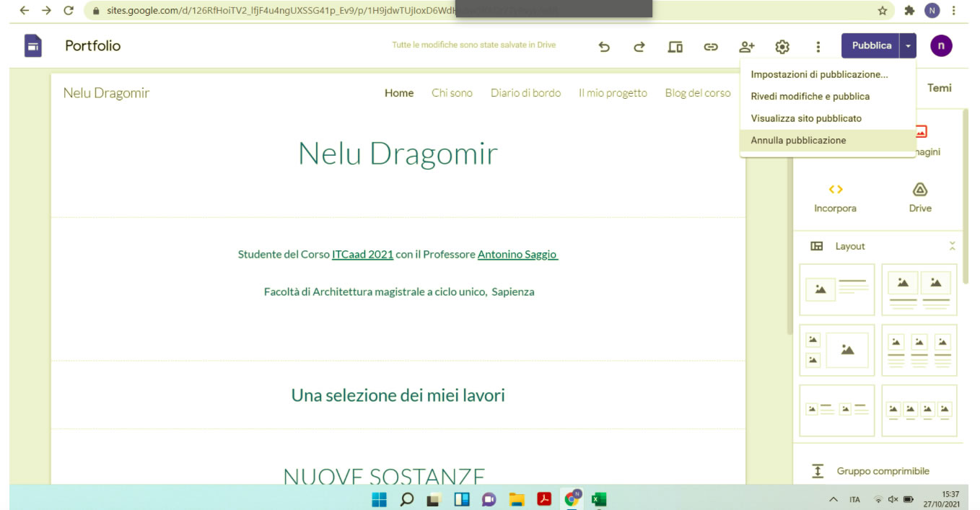Choose Impostazioni di pubblicazione option
The height and width of the screenshot is (510, 980).
(819, 74)
